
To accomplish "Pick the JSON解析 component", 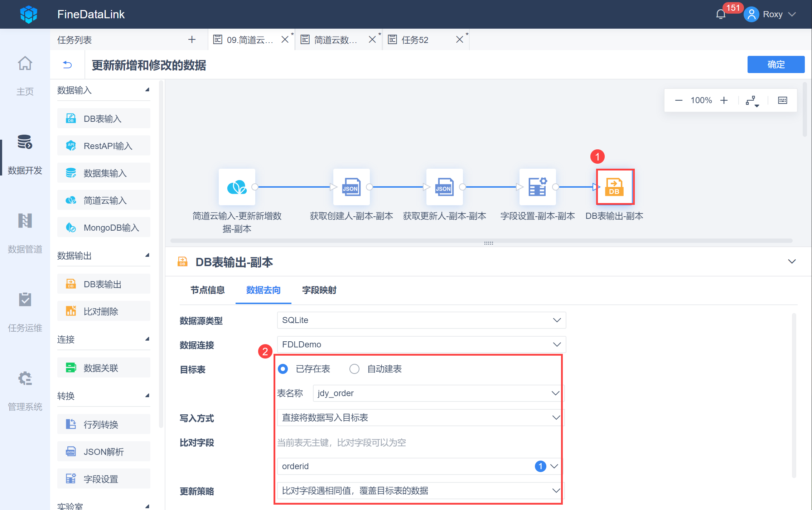I will (x=104, y=452).
